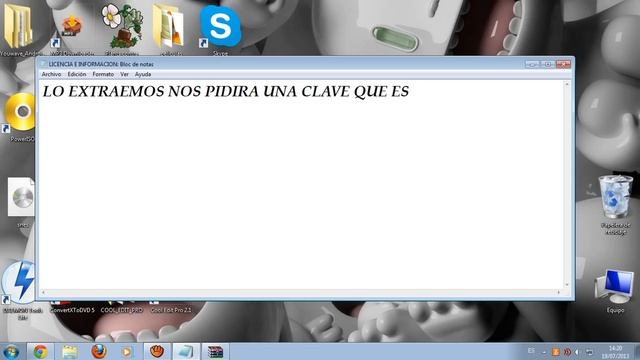Click the horizontal scrollbar left arrow in Notepad
The height and width of the screenshot is (360, 640).
click(43, 292)
